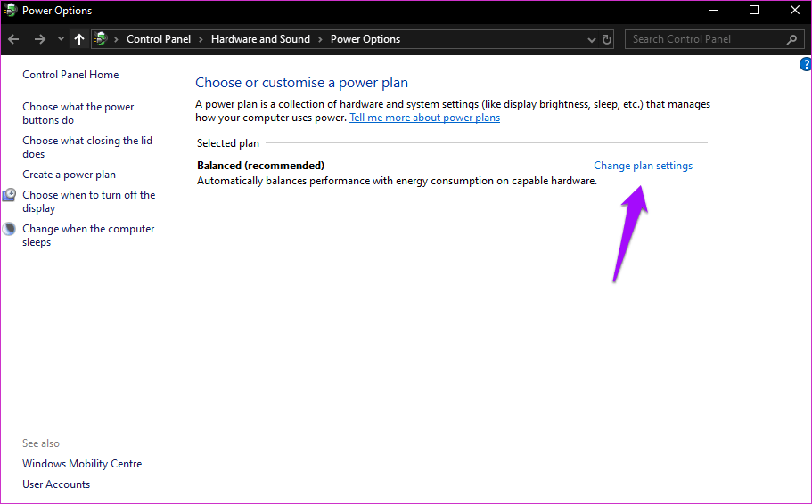Expand chevron after Control Panel breadcrumb
Image resolution: width=812 pixels, height=504 pixels.
201,40
